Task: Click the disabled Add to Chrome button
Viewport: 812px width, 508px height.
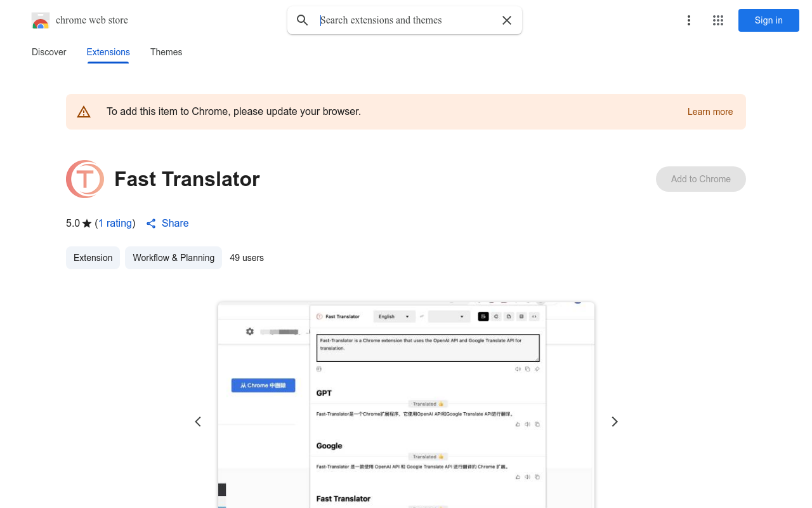Action: click(x=701, y=179)
